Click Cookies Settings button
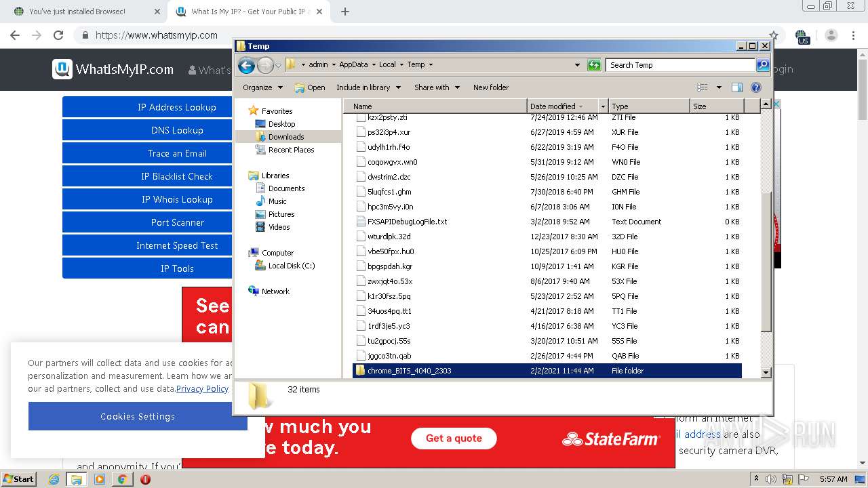This screenshot has width=868, height=488. pyautogui.click(x=138, y=416)
